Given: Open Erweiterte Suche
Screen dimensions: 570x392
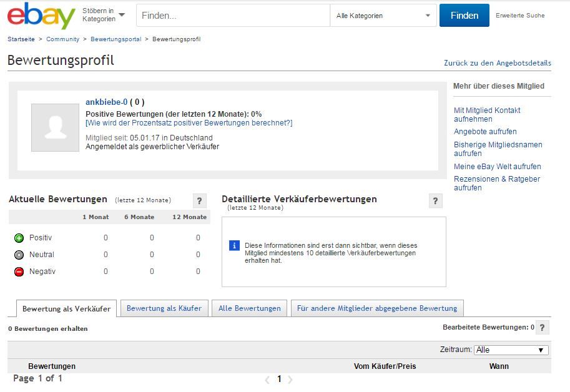Looking at the screenshot, I should [x=520, y=15].
